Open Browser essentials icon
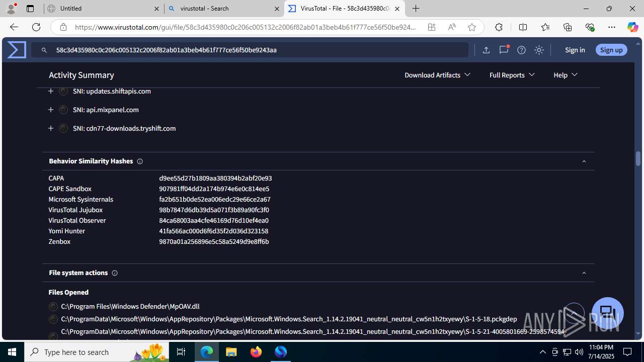This screenshot has height=362, width=644. point(590,27)
